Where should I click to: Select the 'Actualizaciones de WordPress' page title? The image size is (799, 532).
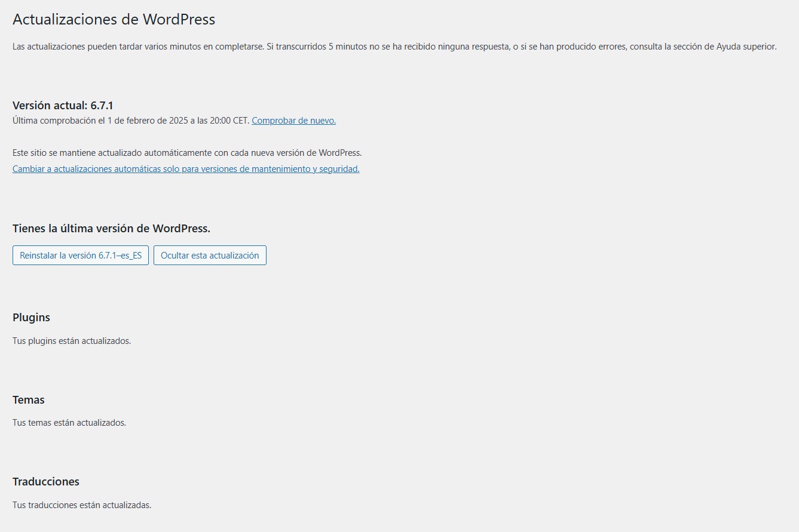pyautogui.click(x=114, y=19)
